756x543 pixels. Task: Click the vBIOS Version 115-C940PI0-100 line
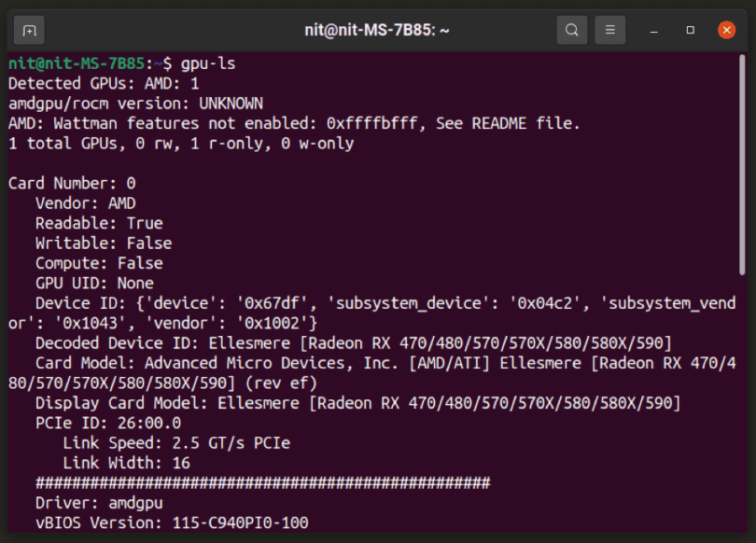point(168,522)
